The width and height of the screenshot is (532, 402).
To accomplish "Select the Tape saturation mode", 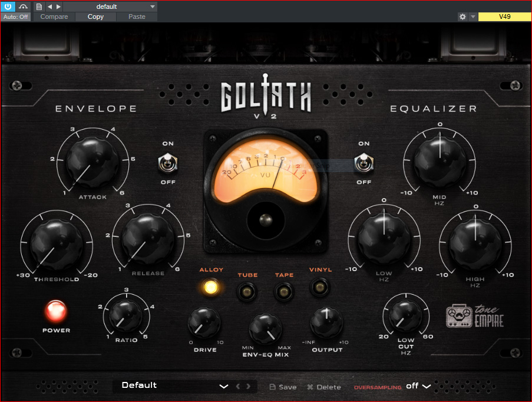I will [x=284, y=291].
